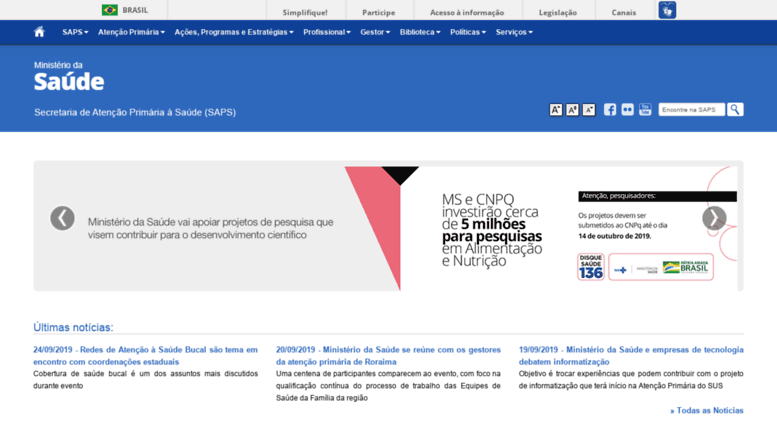Click text 'Uma centena de participantes'
The height and width of the screenshot is (423, 777).
[324, 373]
